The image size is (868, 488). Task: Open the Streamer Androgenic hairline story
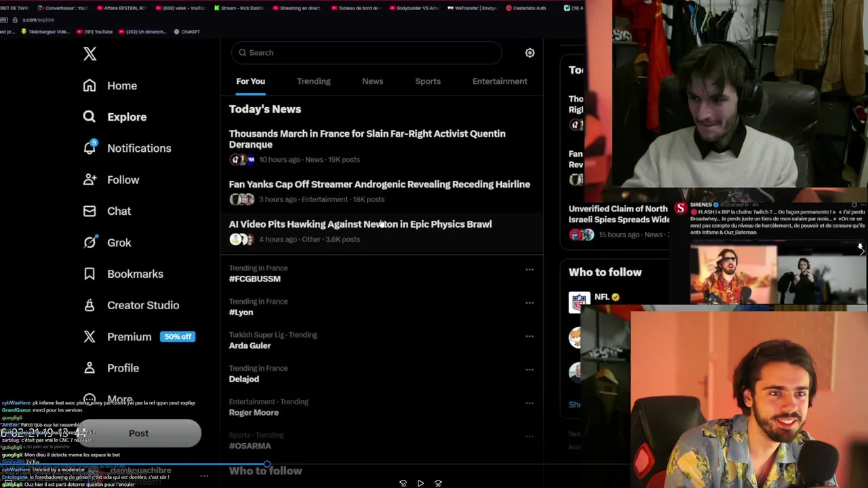click(x=381, y=191)
